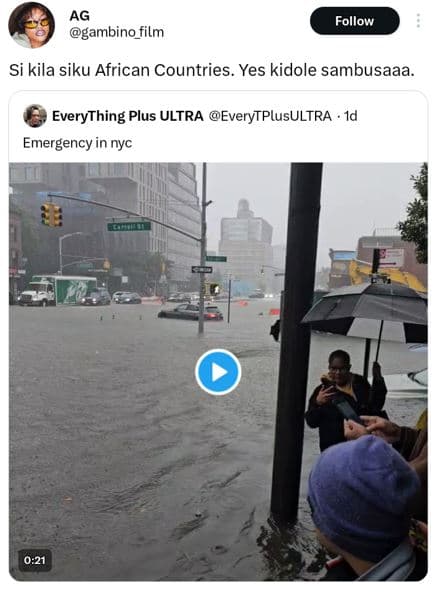Click the tweet text 'Si kila siku African Countries'
This screenshot has height=593, width=436.
pyautogui.click(x=119, y=70)
